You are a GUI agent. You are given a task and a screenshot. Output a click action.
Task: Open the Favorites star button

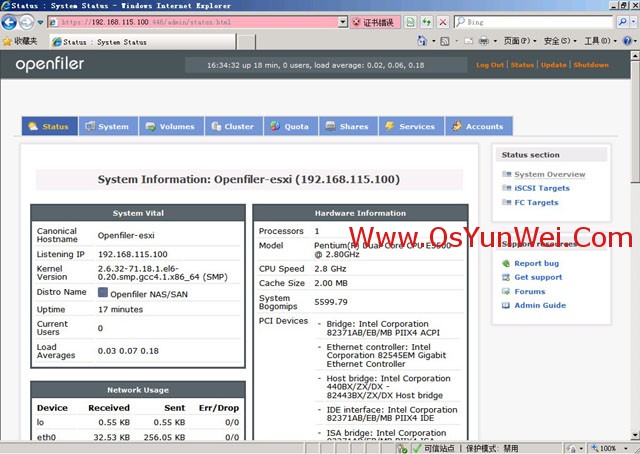20,41
